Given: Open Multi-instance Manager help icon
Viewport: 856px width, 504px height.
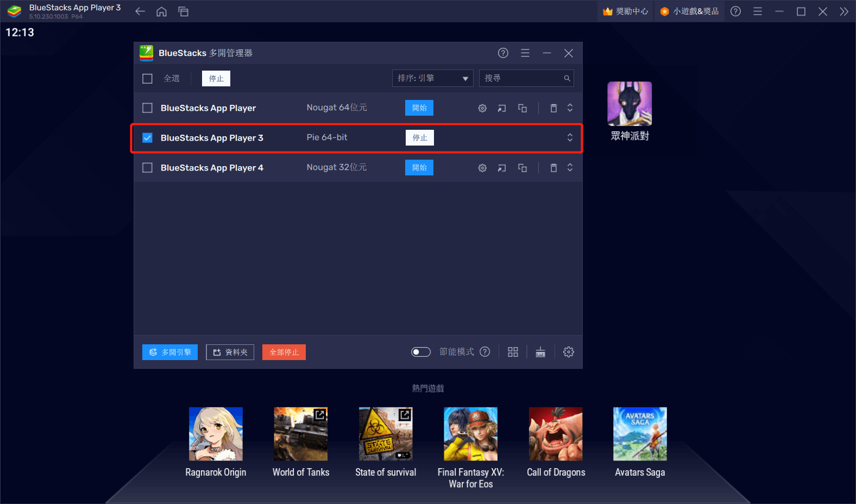Looking at the screenshot, I should (x=503, y=53).
